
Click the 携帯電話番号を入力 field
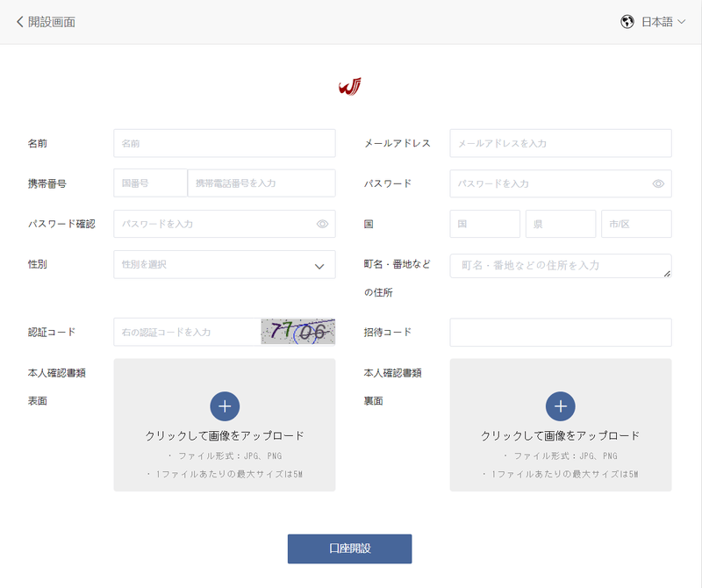261,183
